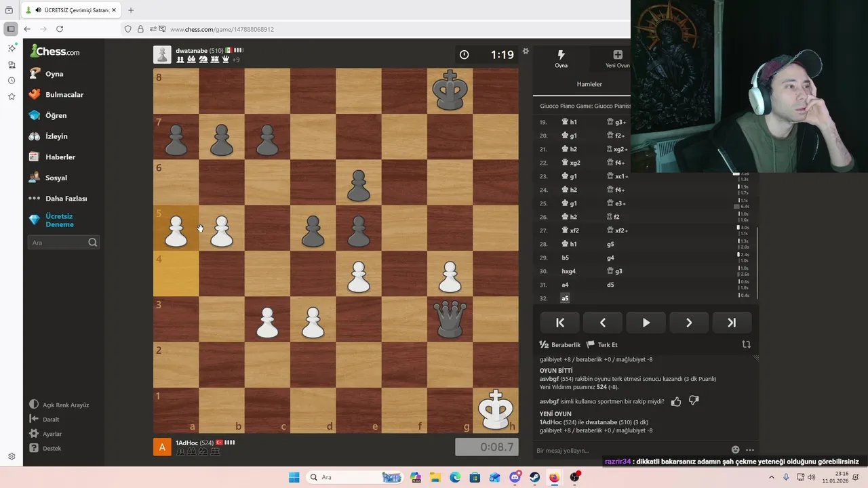Open File Explorer from taskbar

pos(435,477)
